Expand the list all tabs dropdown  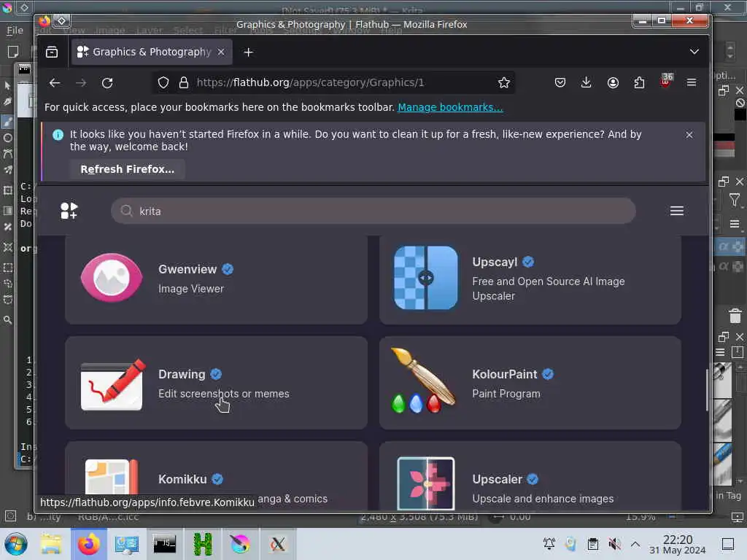point(694,52)
